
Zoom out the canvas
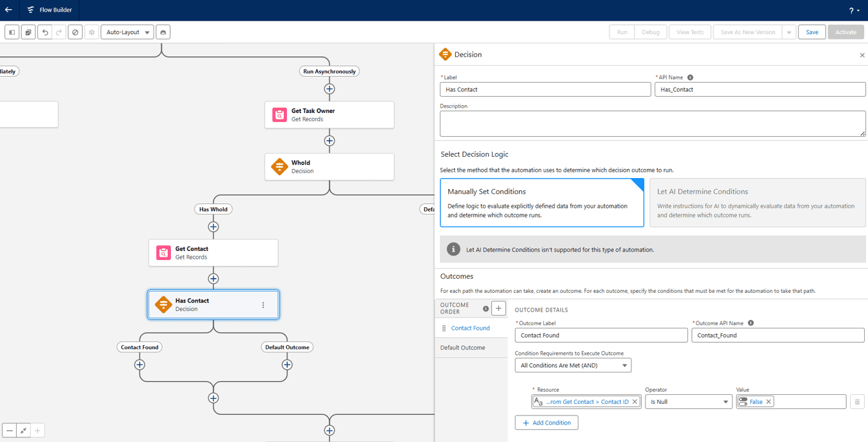(10, 430)
